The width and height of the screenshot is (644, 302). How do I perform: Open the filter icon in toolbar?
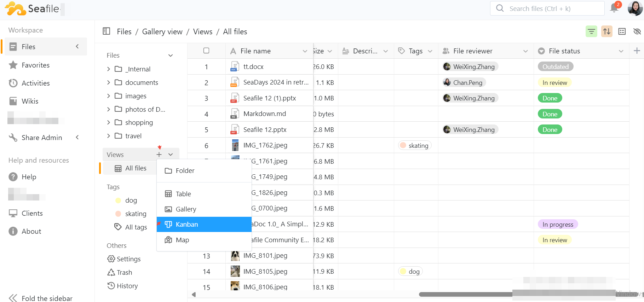point(591,31)
